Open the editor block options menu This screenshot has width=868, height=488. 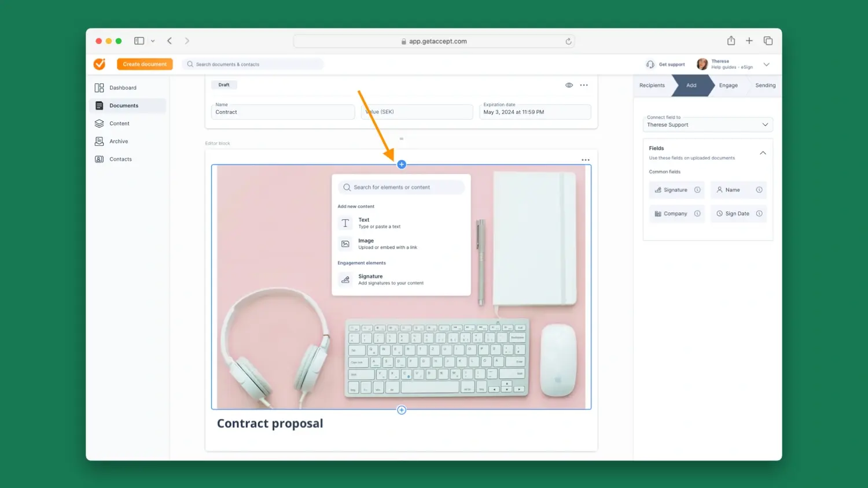[585, 160]
